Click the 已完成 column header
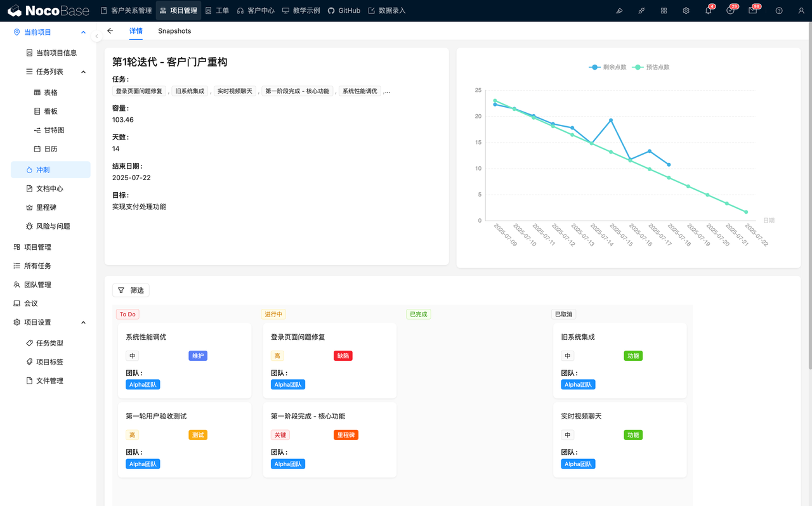The image size is (812, 506). click(419, 314)
